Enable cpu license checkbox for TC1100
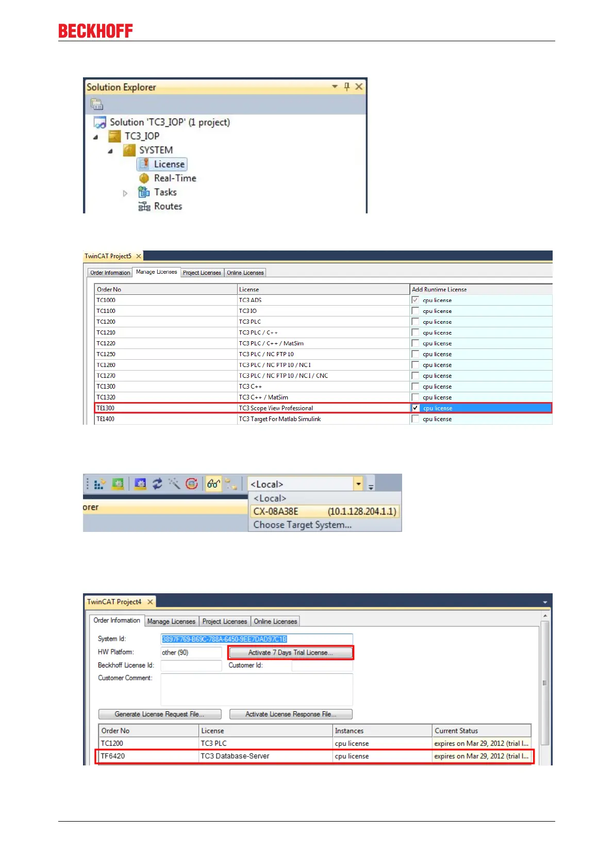The image size is (614, 868). pos(416,311)
